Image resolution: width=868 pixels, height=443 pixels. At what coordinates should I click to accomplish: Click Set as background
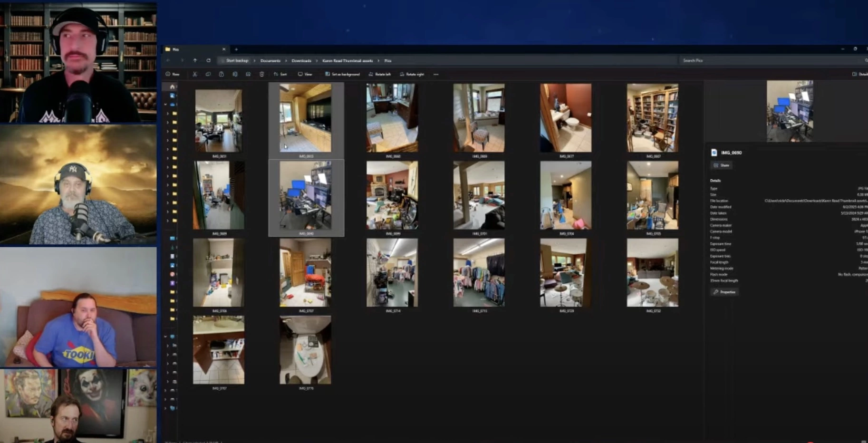point(342,74)
